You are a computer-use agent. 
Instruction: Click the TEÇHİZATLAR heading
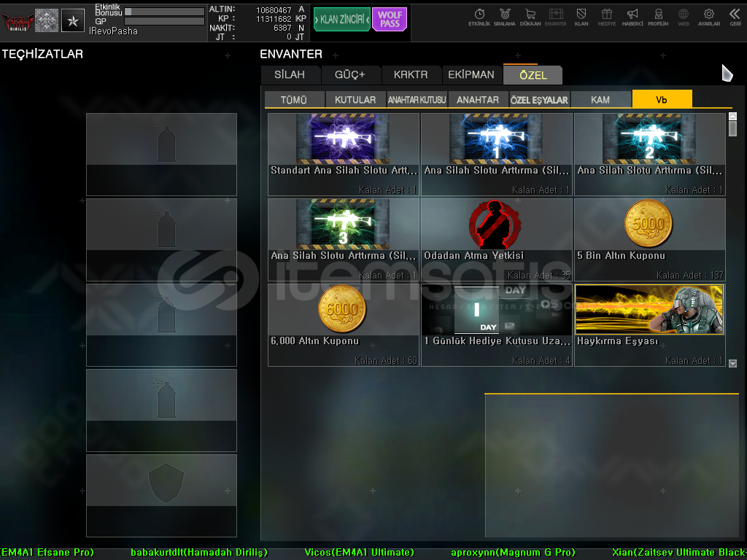click(x=42, y=54)
